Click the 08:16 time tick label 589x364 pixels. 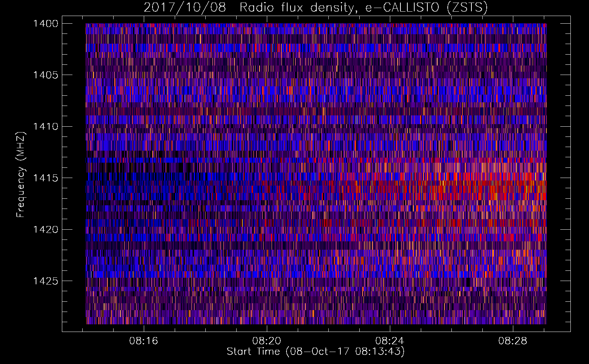[144, 341]
